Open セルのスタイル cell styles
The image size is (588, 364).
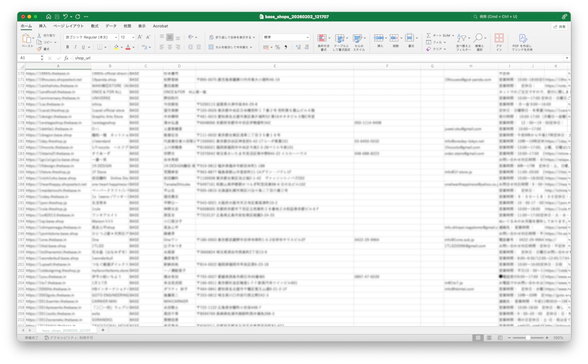point(358,42)
